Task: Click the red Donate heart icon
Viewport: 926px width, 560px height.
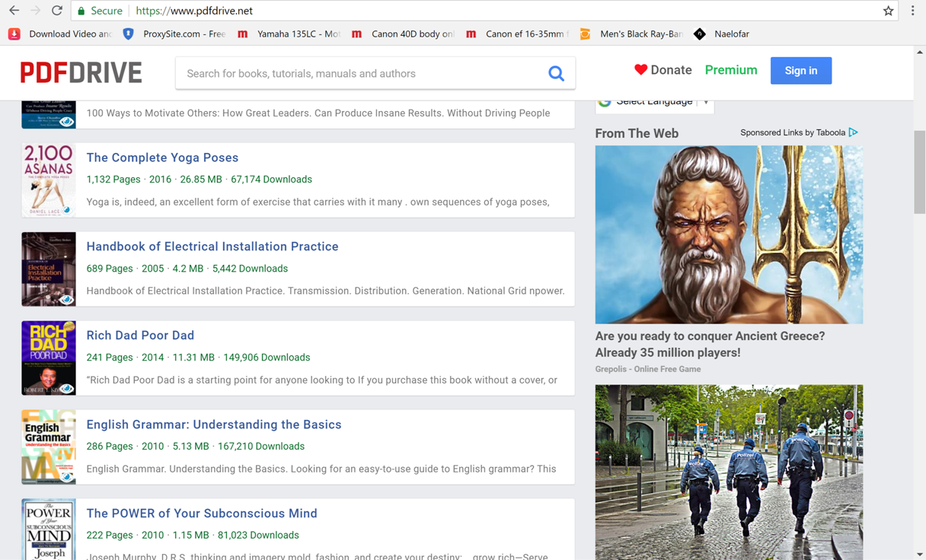Action: point(640,70)
